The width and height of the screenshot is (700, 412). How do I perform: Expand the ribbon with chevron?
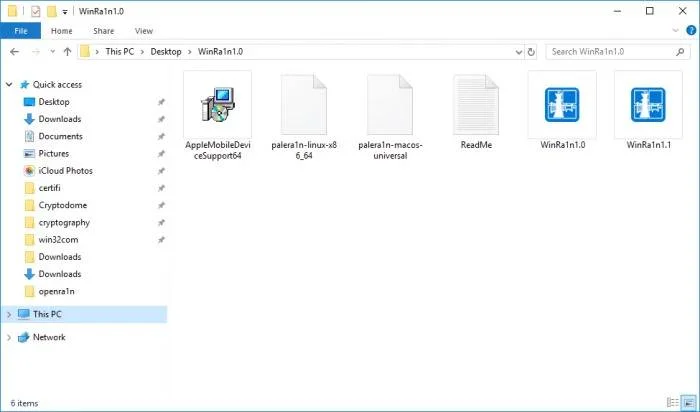pos(675,31)
